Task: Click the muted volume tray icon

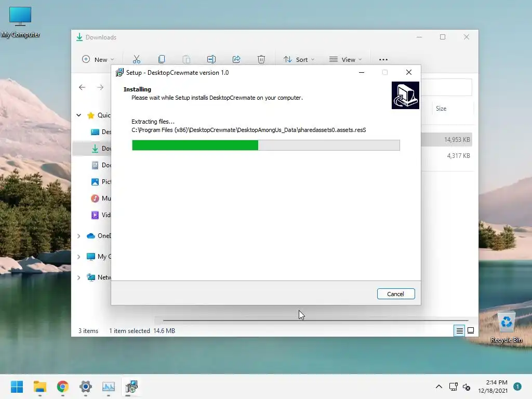Action: point(467,387)
